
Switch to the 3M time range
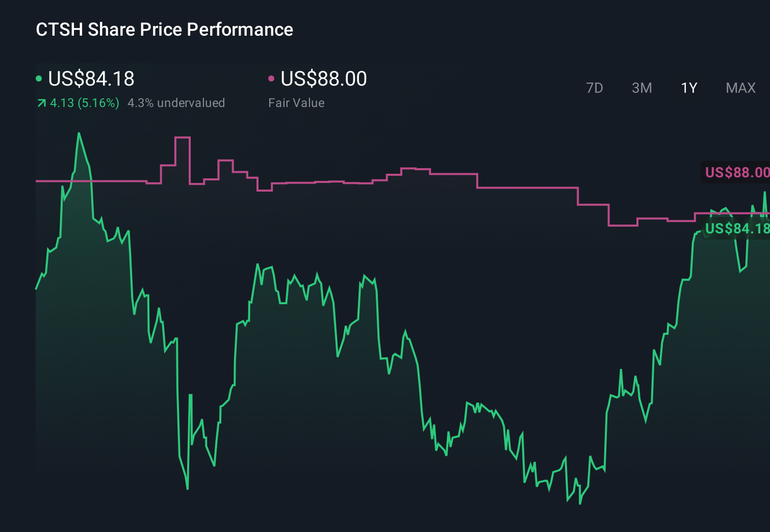(641, 88)
